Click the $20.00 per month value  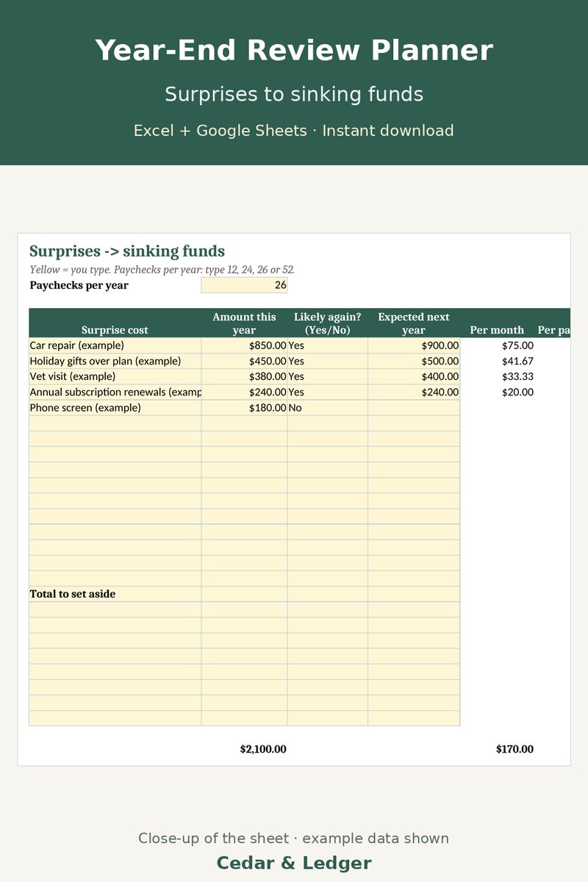517,392
